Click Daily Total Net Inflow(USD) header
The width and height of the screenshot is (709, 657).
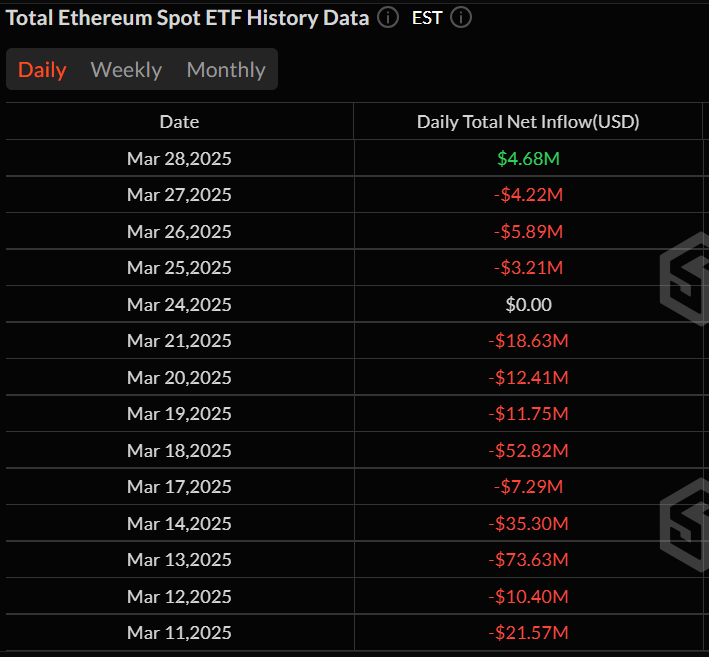[x=528, y=122]
